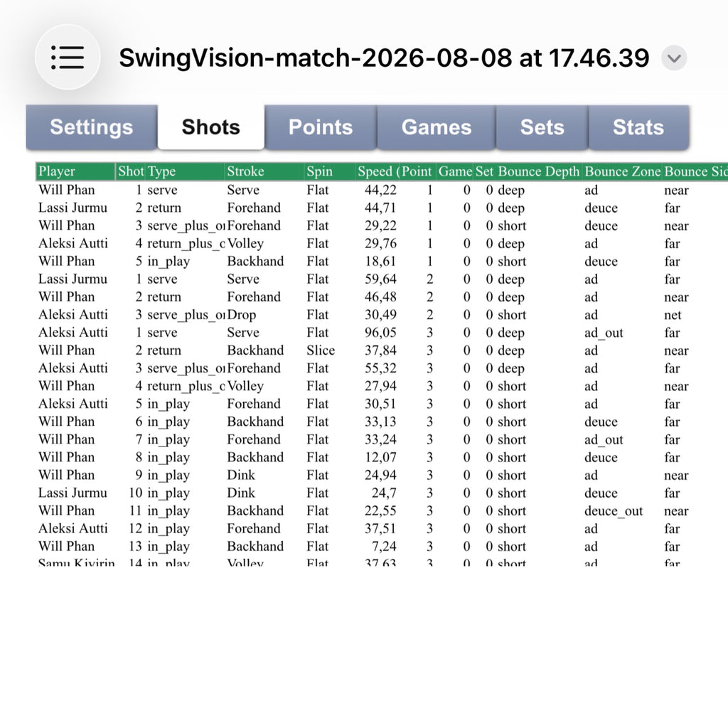Viewport: 728px width, 728px height.
Task: Click the Bounce Zone column header
Action: (x=623, y=171)
